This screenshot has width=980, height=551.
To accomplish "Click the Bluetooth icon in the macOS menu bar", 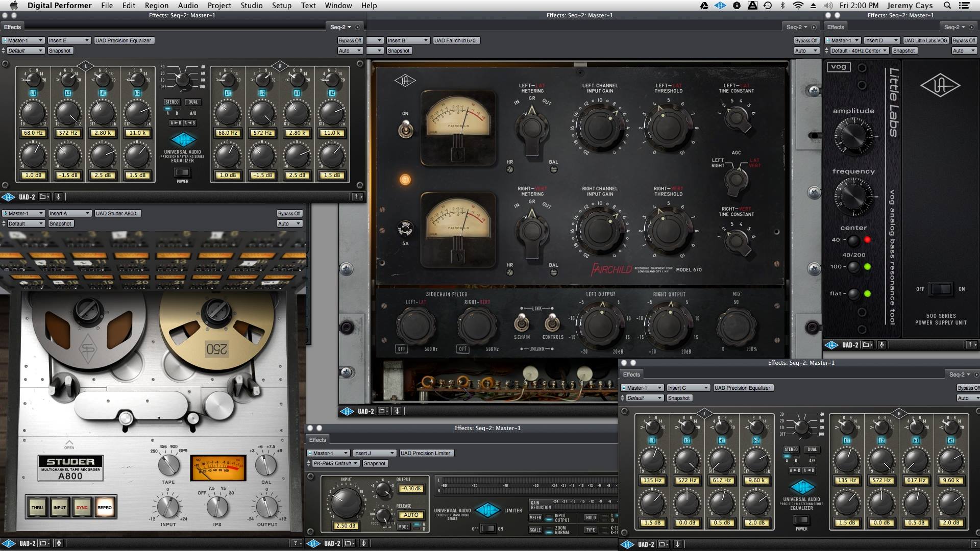I will [x=782, y=6].
